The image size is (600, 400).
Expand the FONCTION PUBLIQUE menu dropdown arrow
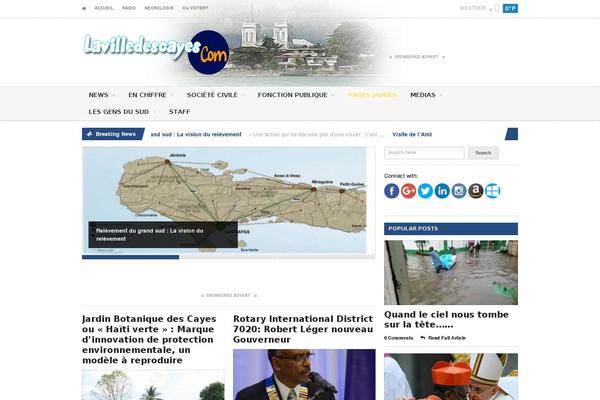click(333, 95)
